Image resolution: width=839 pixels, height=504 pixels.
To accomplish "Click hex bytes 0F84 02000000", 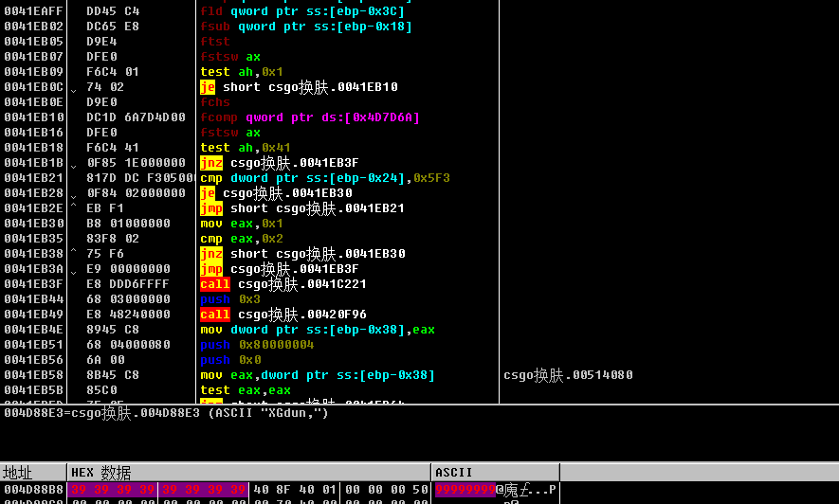I will pyautogui.click(x=136, y=193).
